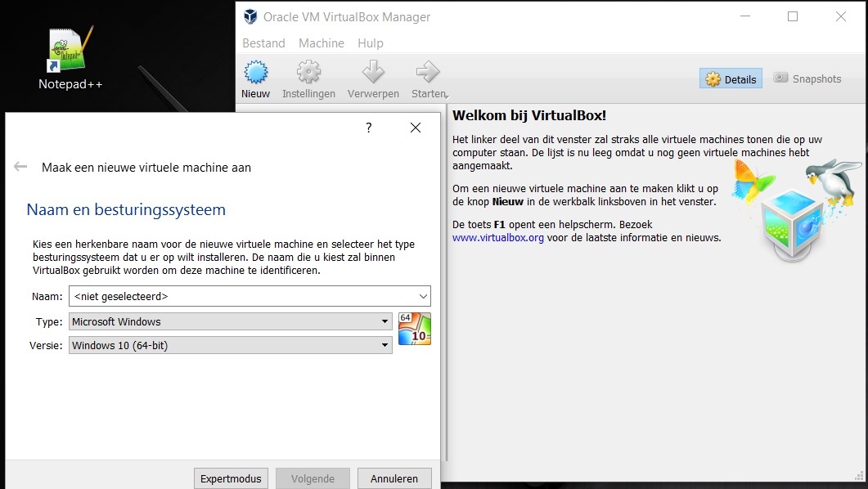The image size is (868, 489).
Task: Click the Starten green arrow icon
Action: point(427,73)
